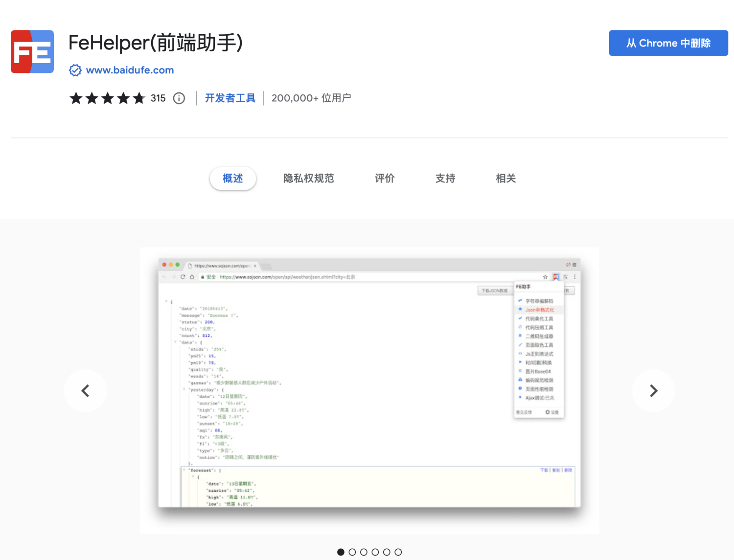The image size is (734, 560).
Task: Open the rating info circle icon
Action: [x=179, y=98]
